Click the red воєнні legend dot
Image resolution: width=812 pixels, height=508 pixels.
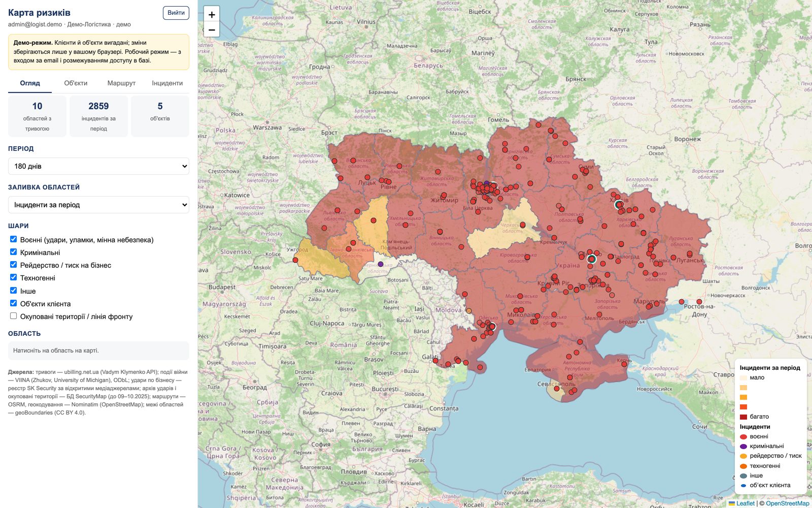coord(743,436)
